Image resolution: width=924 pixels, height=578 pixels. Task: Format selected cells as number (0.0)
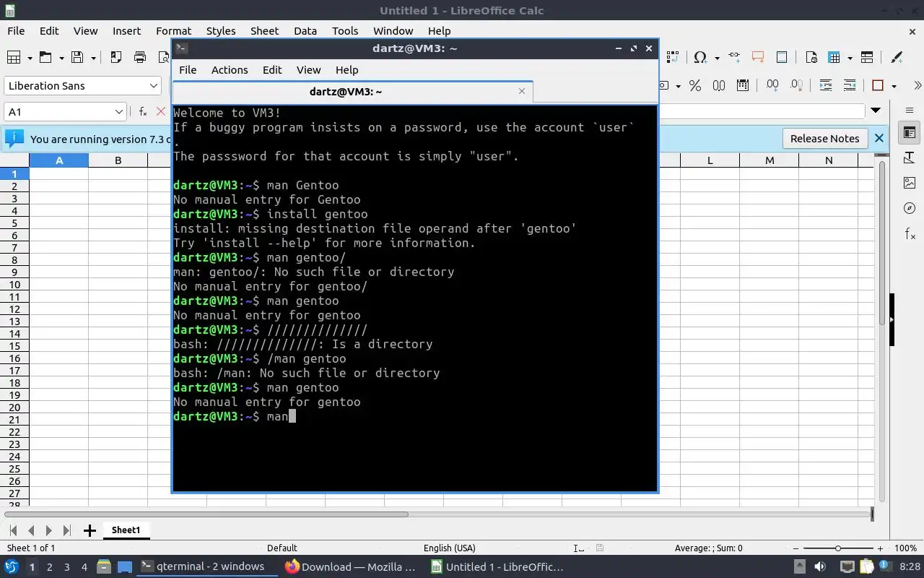click(719, 85)
